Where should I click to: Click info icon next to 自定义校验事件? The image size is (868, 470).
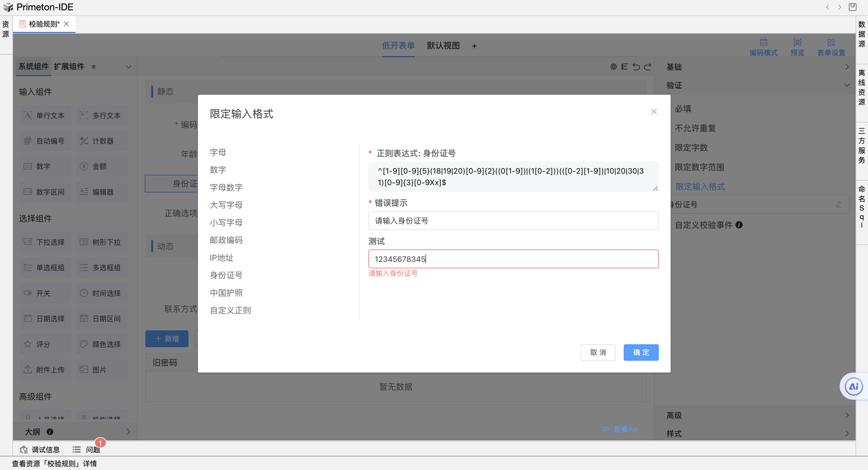point(739,225)
